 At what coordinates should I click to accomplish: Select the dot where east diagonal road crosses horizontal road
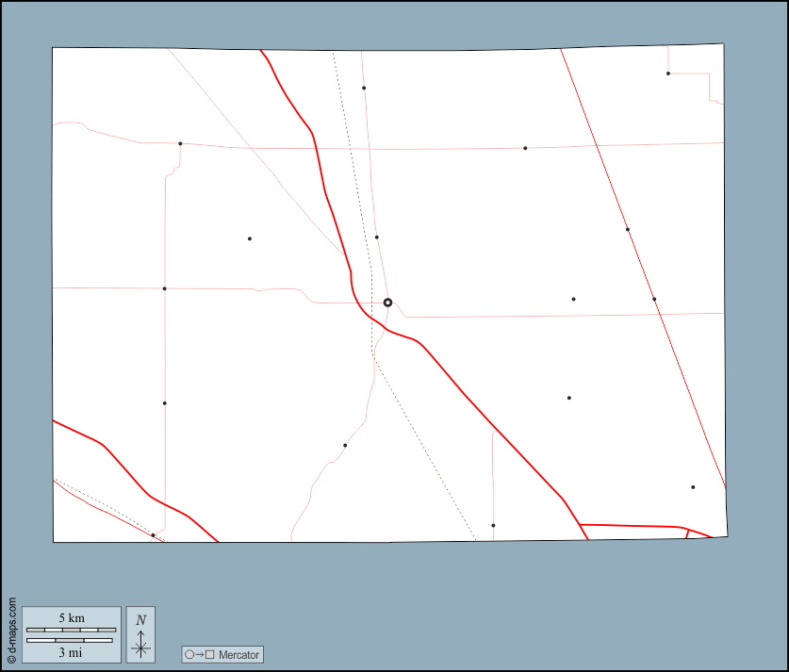pyautogui.click(x=654, y=299)
